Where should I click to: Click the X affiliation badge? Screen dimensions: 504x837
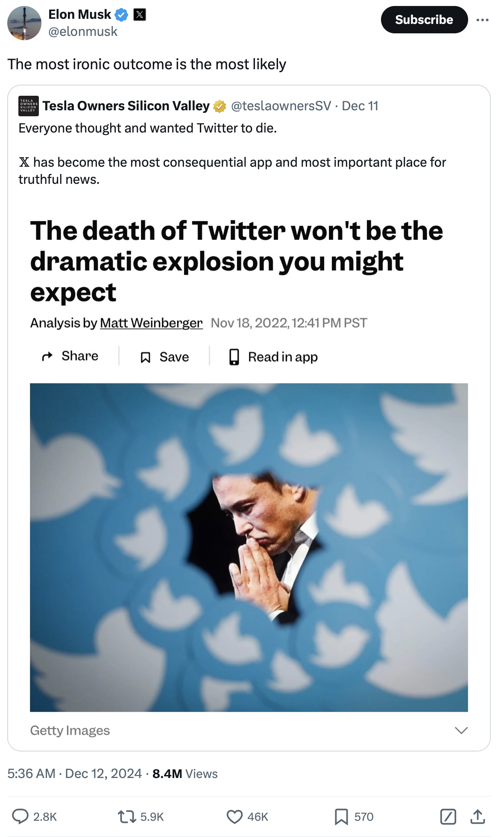[140, 15]
